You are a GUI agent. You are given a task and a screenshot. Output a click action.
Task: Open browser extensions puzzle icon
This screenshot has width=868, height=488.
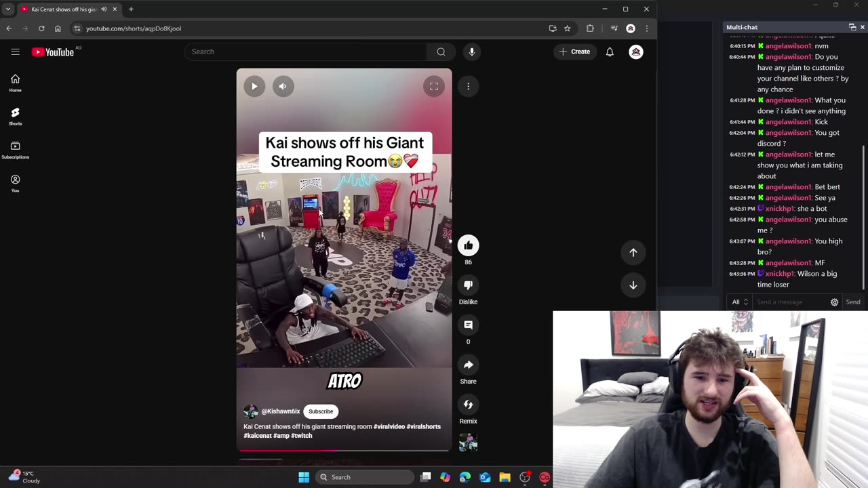590,28
